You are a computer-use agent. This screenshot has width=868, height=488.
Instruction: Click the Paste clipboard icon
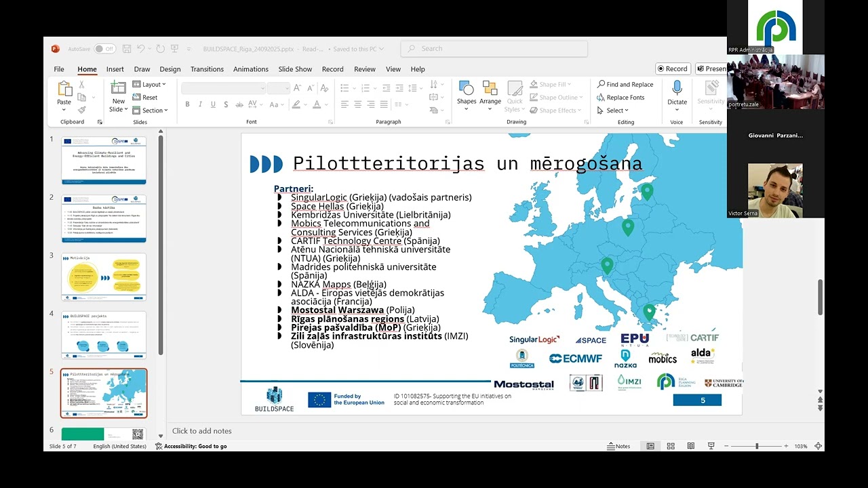(64, 89)
